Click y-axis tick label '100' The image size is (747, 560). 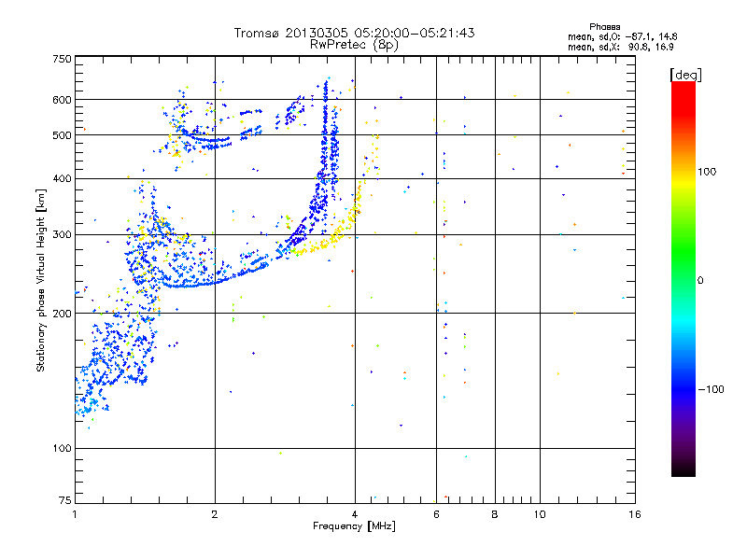point(62,448)
